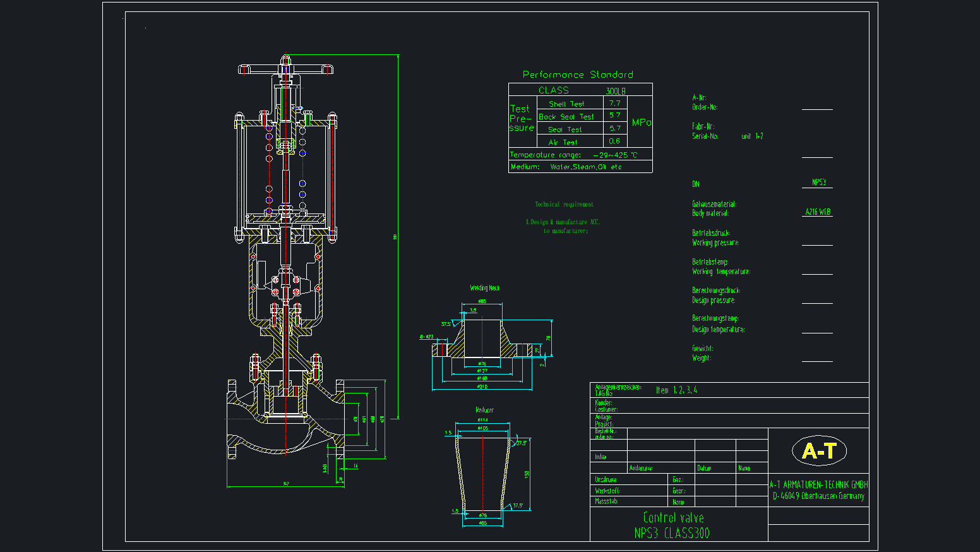Screen dimensions: 980x552
Task: Click the yellow A-T company logo
Action: (x=819, y=451)
